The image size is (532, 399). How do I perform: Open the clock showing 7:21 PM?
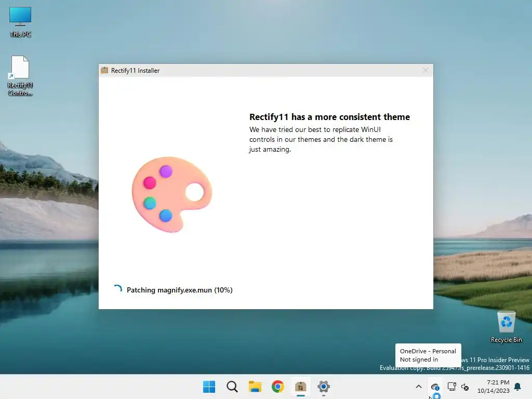(x=494, y=387)
